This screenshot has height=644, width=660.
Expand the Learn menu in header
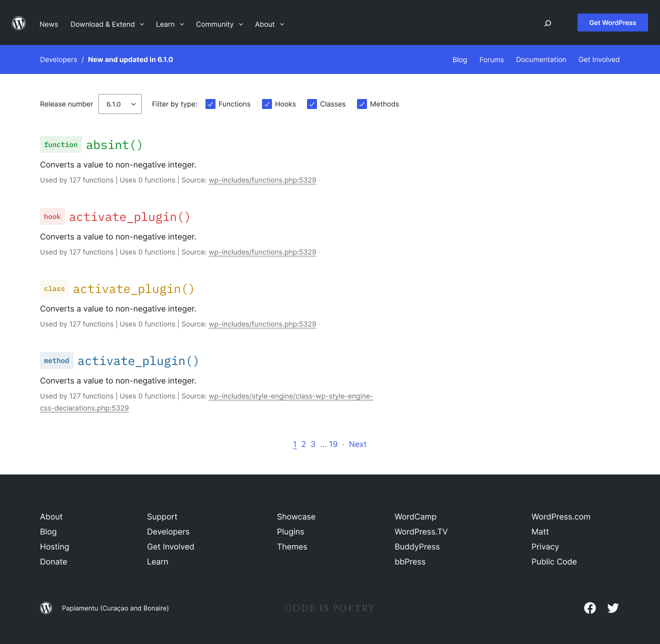tap(170, 24)
